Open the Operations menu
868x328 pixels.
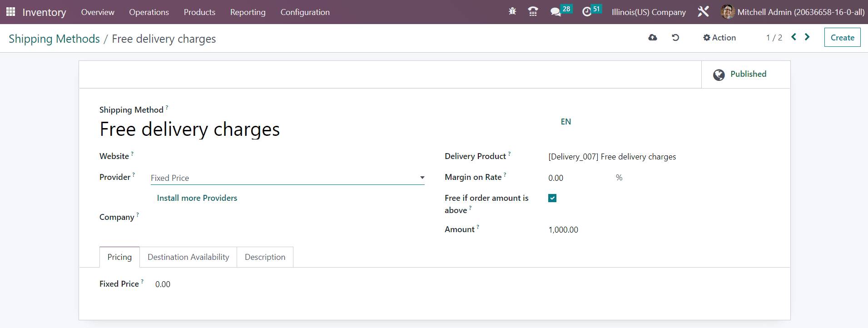[x=149, y=12]
